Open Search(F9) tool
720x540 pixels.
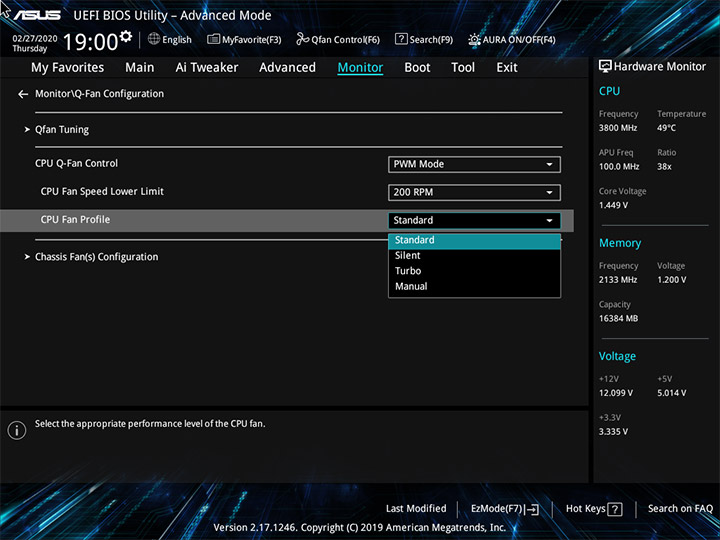click(424, 39)
